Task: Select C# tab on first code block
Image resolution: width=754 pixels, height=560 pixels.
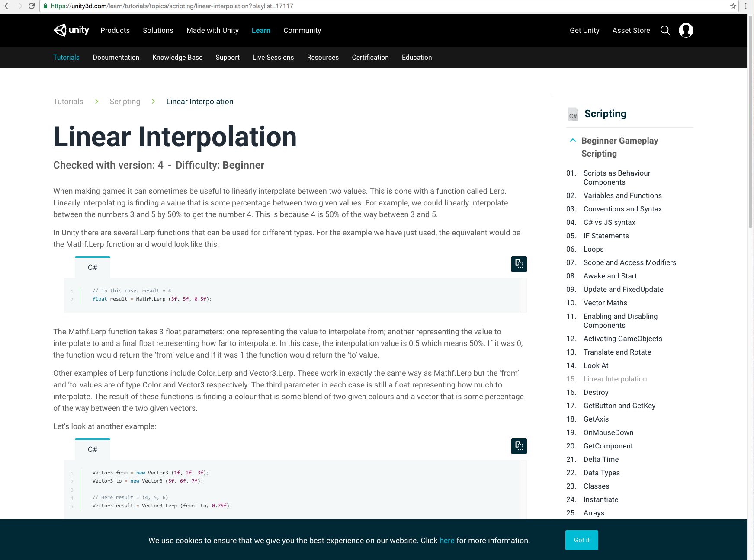Action: coord(93,267)
